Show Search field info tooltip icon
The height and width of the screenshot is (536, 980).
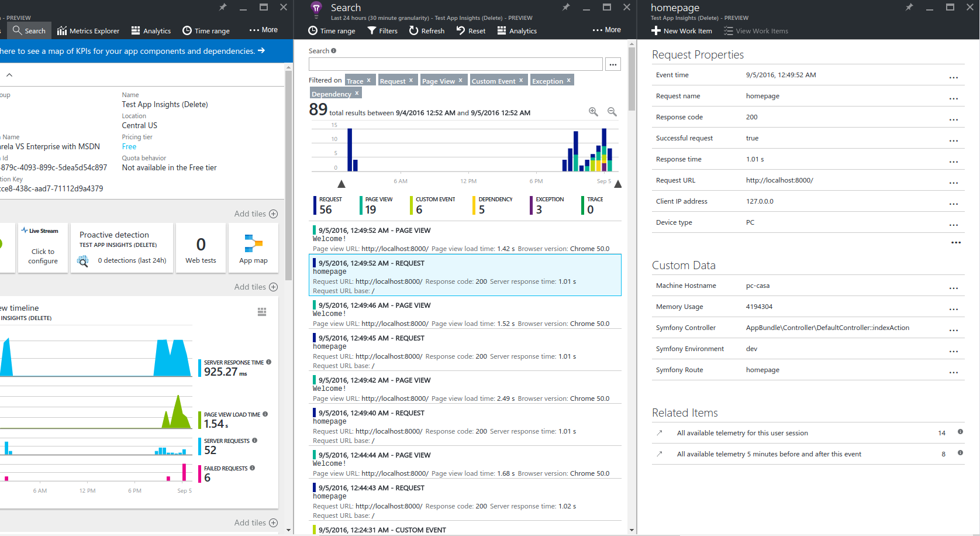(x=334, y=51)
